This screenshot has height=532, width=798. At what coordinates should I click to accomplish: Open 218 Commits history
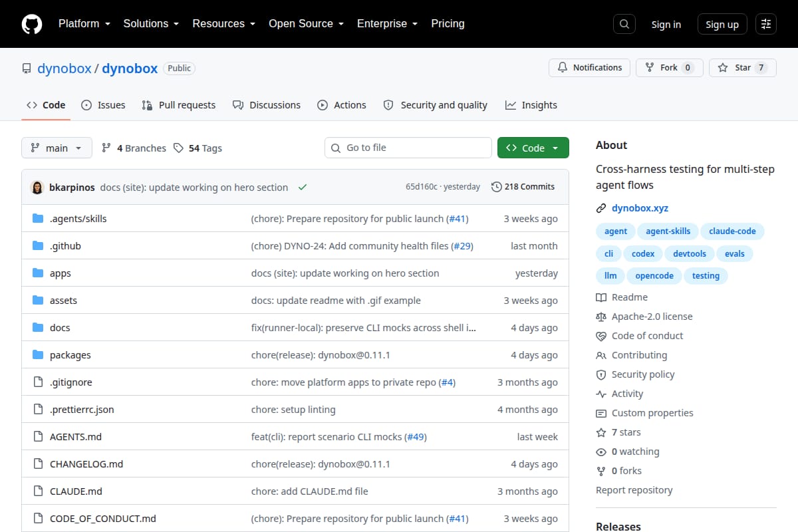(523, 187)
